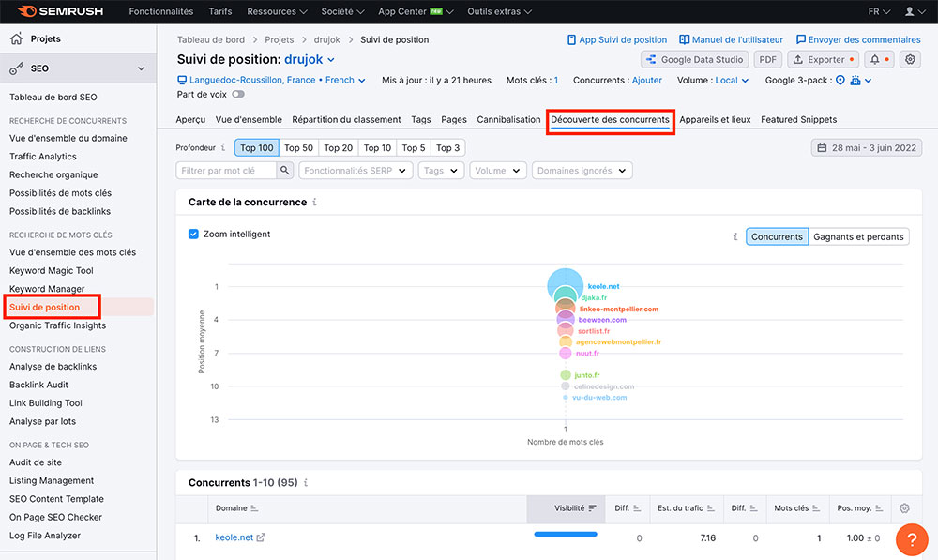Click the Google 3-pack location pin icon
Viewport: 938px width, 560px height.
[840, 80]
